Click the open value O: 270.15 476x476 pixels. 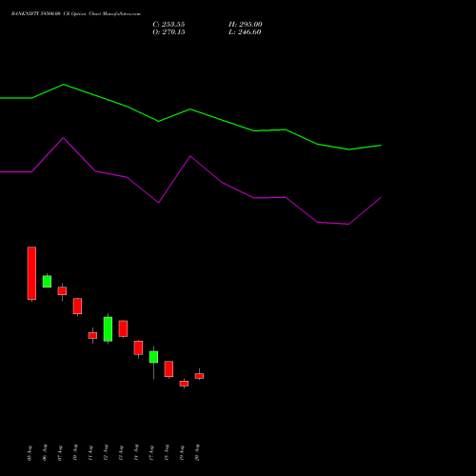[169, 32]
